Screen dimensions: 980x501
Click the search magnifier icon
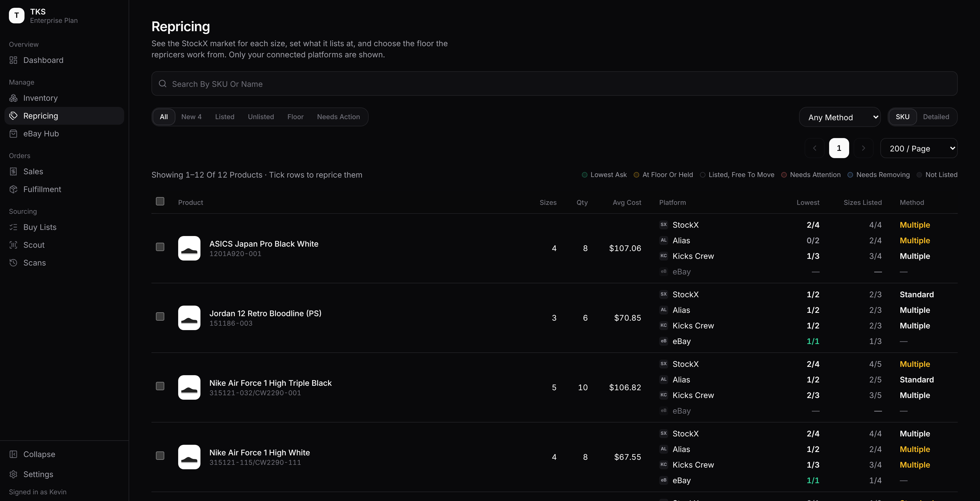coord(162,84)
